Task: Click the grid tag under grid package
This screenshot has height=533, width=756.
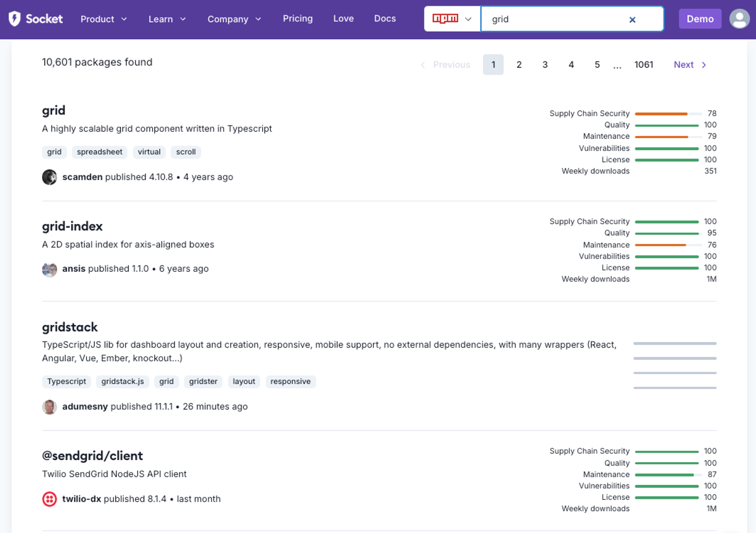Action: (54, 152)
